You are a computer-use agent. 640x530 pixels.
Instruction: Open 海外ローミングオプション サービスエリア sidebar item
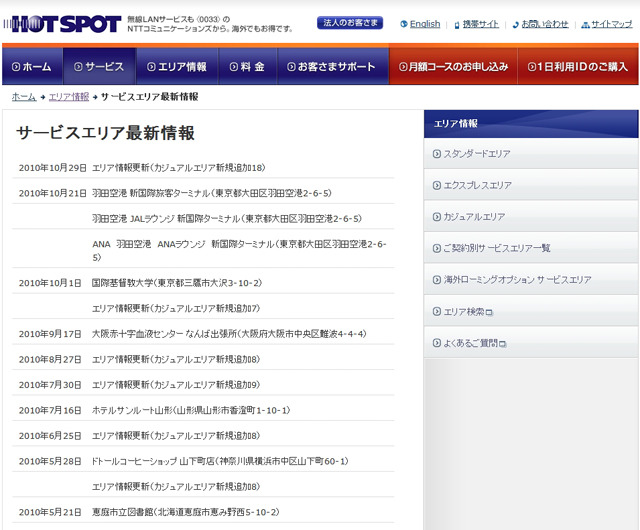point(531,280)
